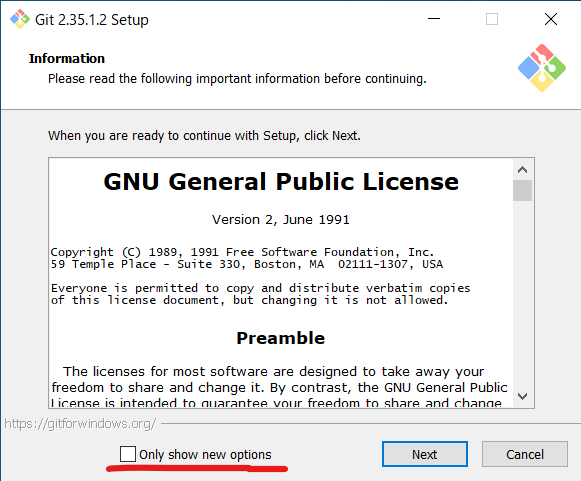Click the Next button
The width and height of the screenshot is (581, 481).
point(425,454)
